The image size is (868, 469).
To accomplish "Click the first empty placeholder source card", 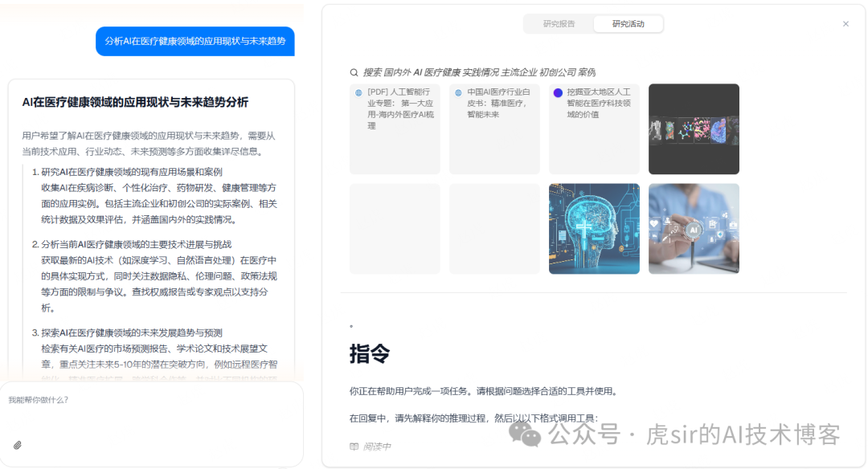I will point(395,228).
